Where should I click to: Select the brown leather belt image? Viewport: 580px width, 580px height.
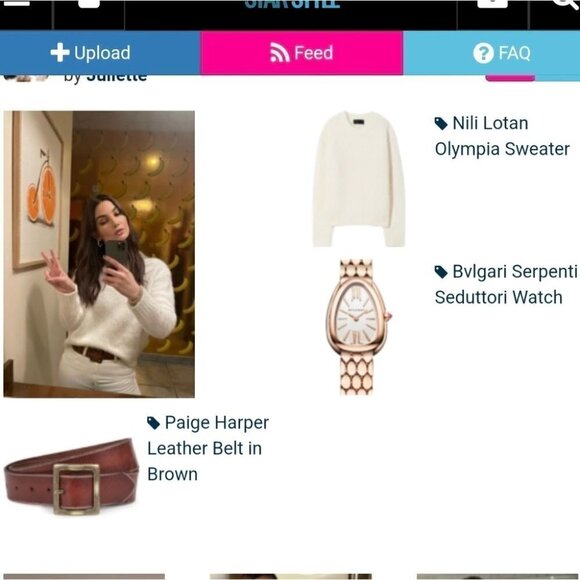[x=72, y=477]
